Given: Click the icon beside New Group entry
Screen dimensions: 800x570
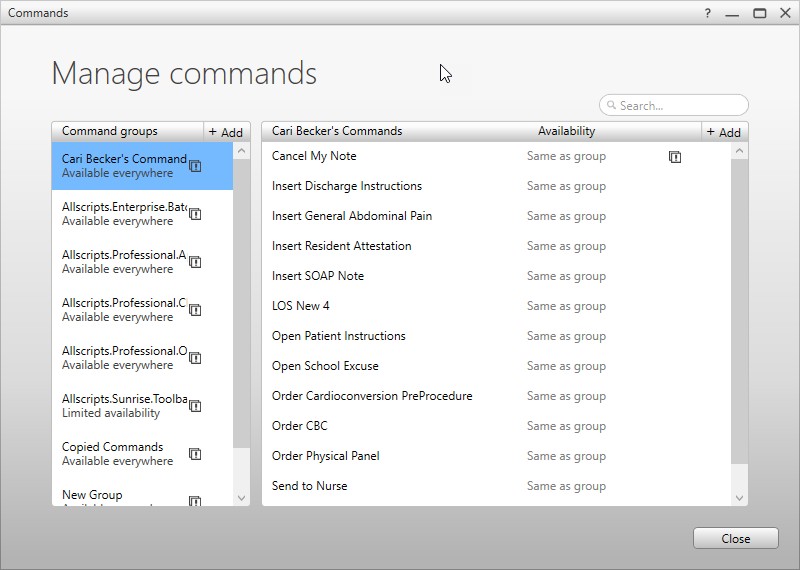Looking at the screenshot, I should pos(195,501).
